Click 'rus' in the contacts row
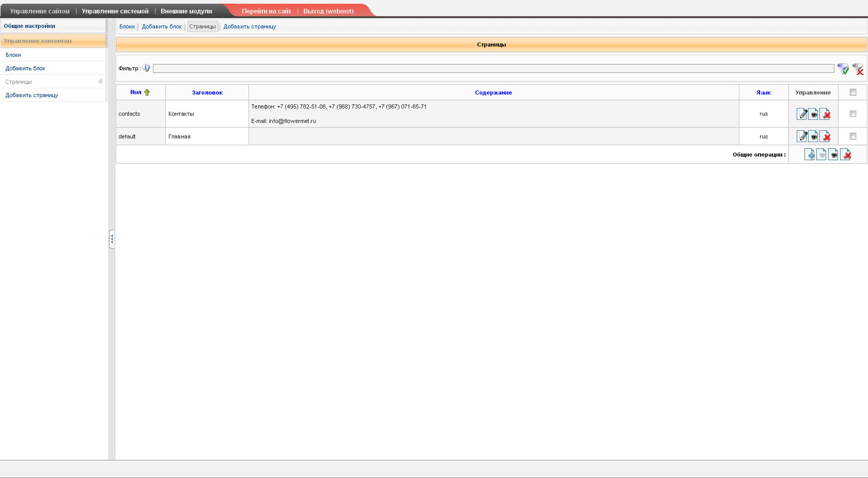Screen dimensions: 868x478 click(764, 114)
